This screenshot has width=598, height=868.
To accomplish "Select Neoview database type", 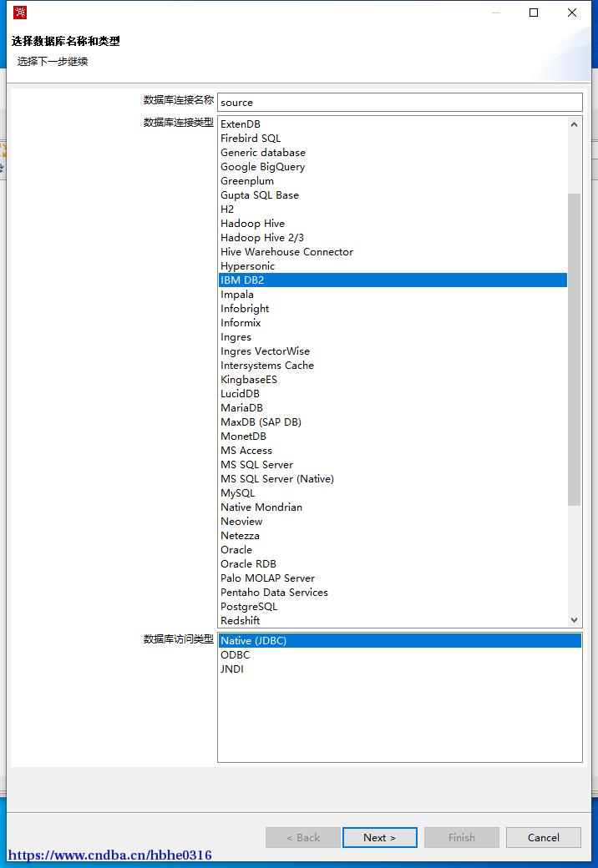I will click(x=393, y=522).
